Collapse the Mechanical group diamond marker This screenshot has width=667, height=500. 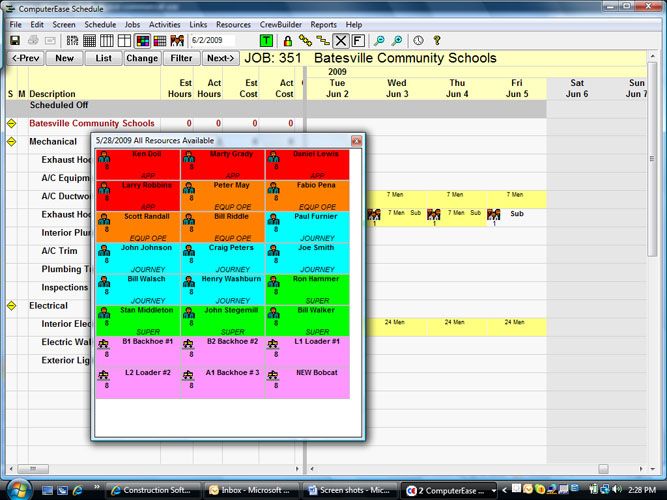tap(11, 141)
